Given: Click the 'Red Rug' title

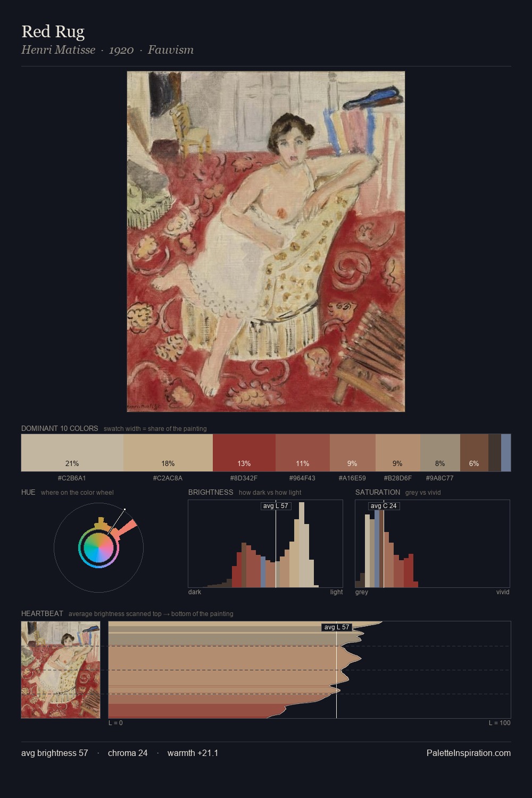Looking at the screenshot, I should [x=53, y=31].
